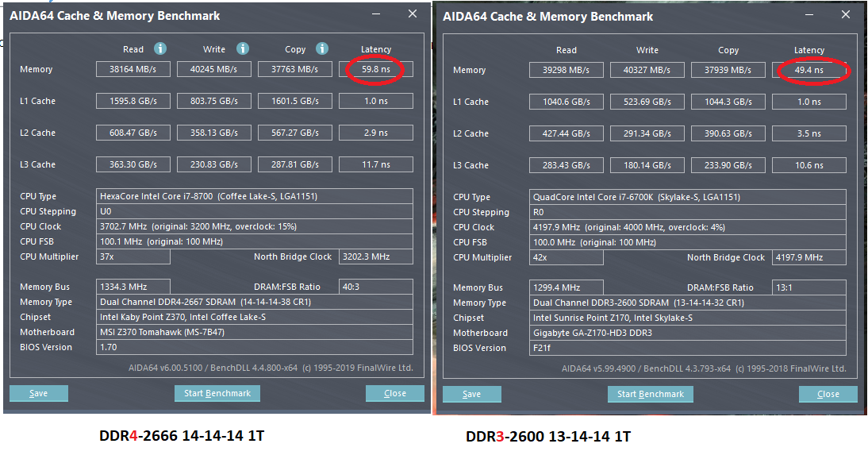
Task: Click CPU Stepping field showing U0
Action: [254, 211]
